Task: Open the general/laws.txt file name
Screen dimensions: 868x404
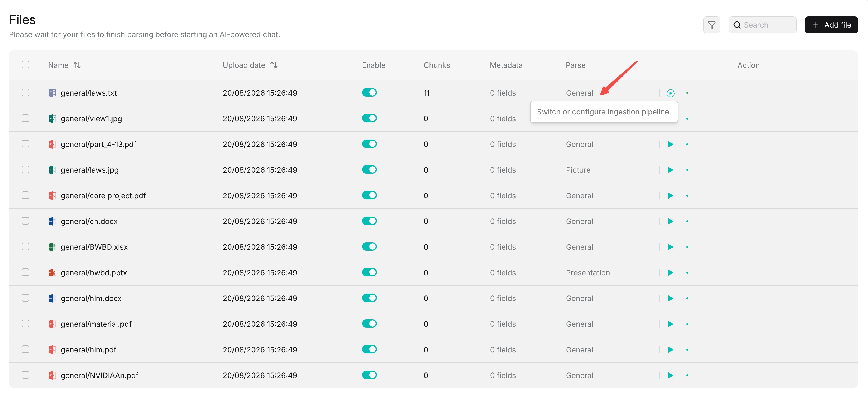Action: coord(89,93)
